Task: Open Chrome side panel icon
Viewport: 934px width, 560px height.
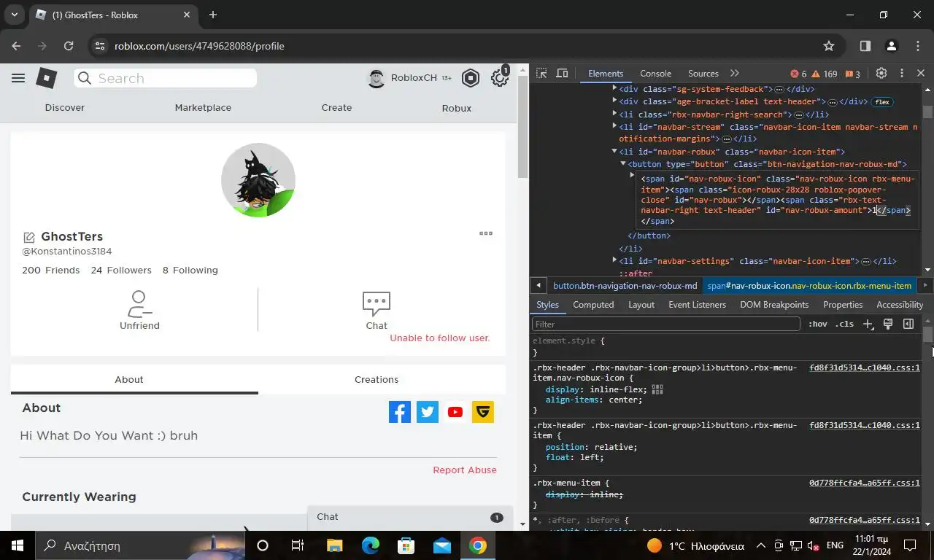Action: [865, 46]
